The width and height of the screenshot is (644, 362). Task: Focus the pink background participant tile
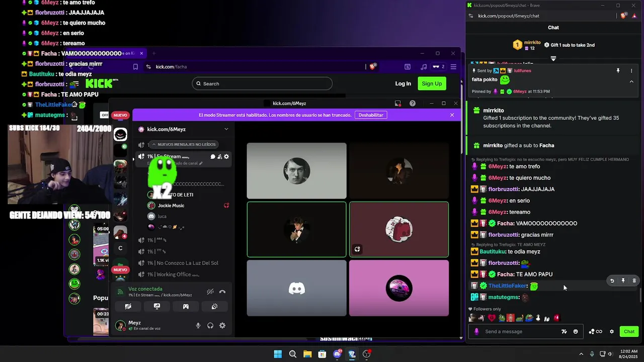coord(399,288)
